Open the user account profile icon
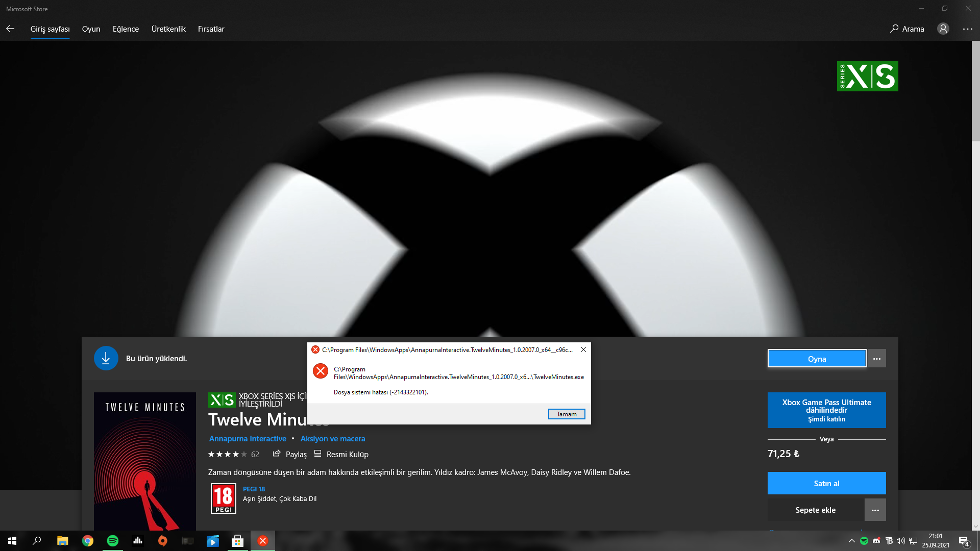Screen dimensions: 980x551 point(943,29)
